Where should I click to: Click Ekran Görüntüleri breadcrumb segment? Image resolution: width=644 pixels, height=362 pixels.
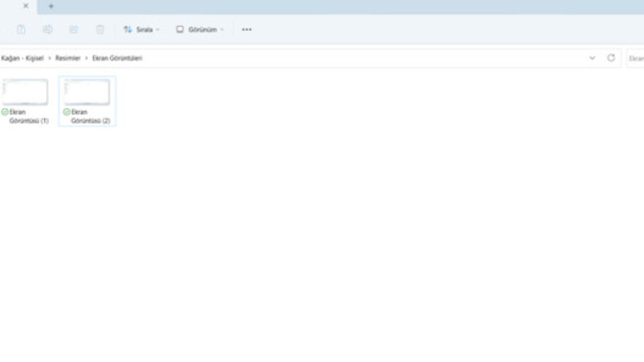pyautogui.click(x=117, y=58)
